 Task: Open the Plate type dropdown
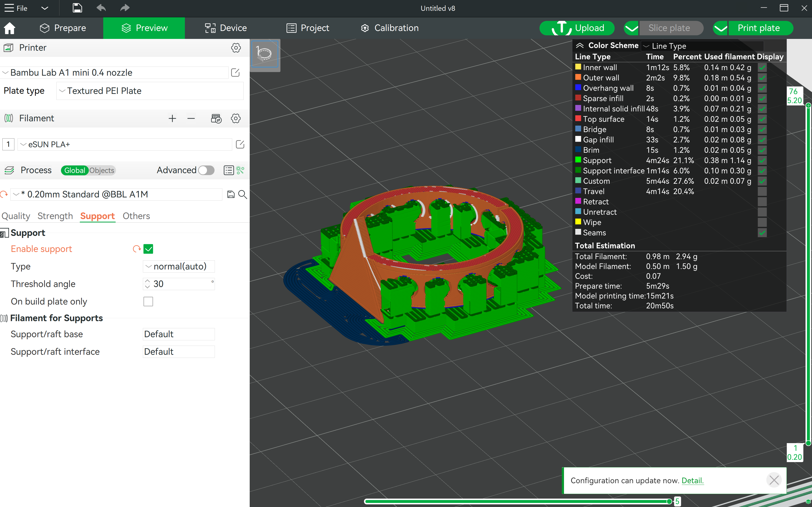150,91
